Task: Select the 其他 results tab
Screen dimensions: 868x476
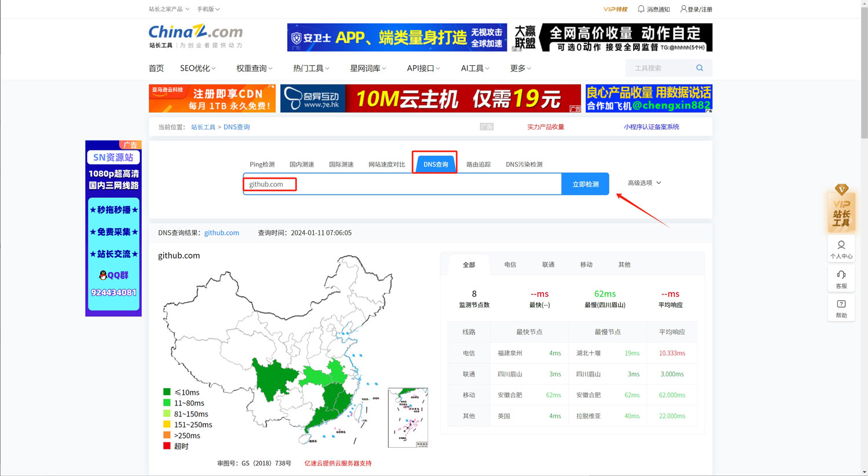Action: tap(624, 264)
